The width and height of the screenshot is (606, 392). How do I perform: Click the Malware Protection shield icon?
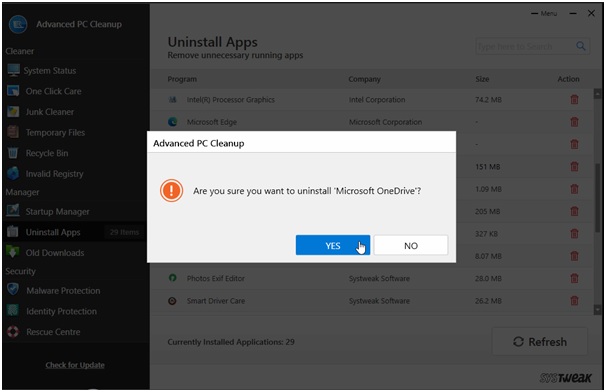pyautogui.click(x=13, y=289)
